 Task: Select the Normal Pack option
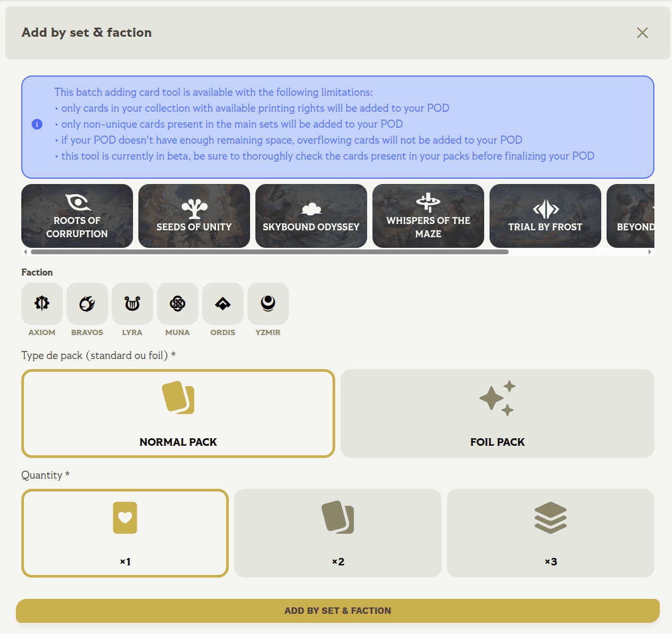178,413
